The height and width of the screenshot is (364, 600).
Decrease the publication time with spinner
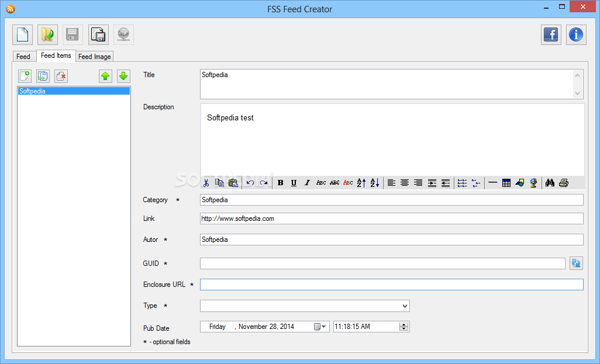pyautogui.click(x=404, y=329)
